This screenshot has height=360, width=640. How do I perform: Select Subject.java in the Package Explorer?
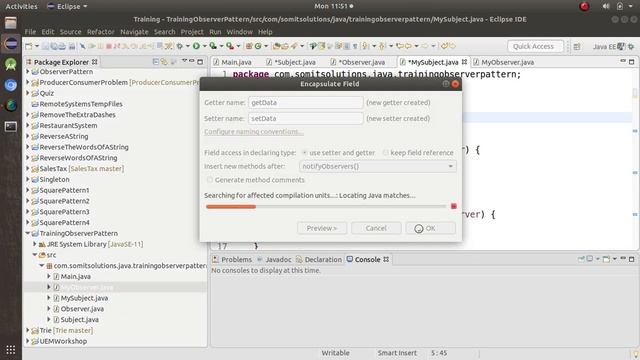(79, 320)
